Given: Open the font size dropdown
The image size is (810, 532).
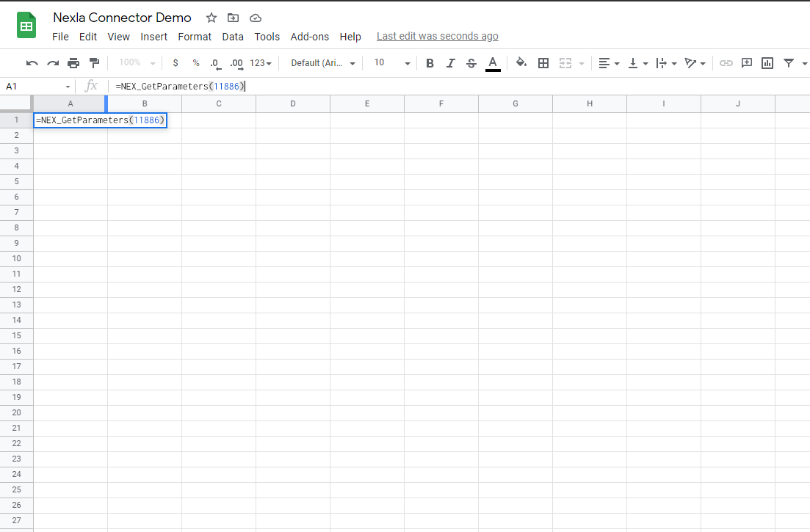Looking at the screenshot, I should [392, 63].
